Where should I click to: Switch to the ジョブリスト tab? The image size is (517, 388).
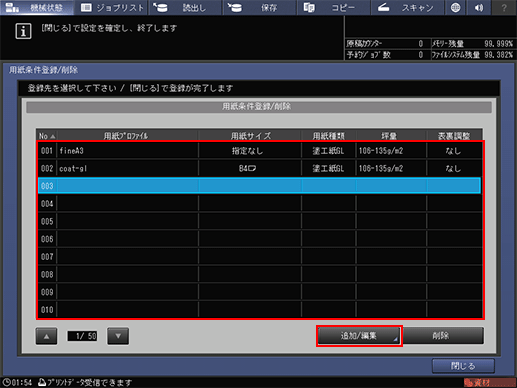point(111,7)
